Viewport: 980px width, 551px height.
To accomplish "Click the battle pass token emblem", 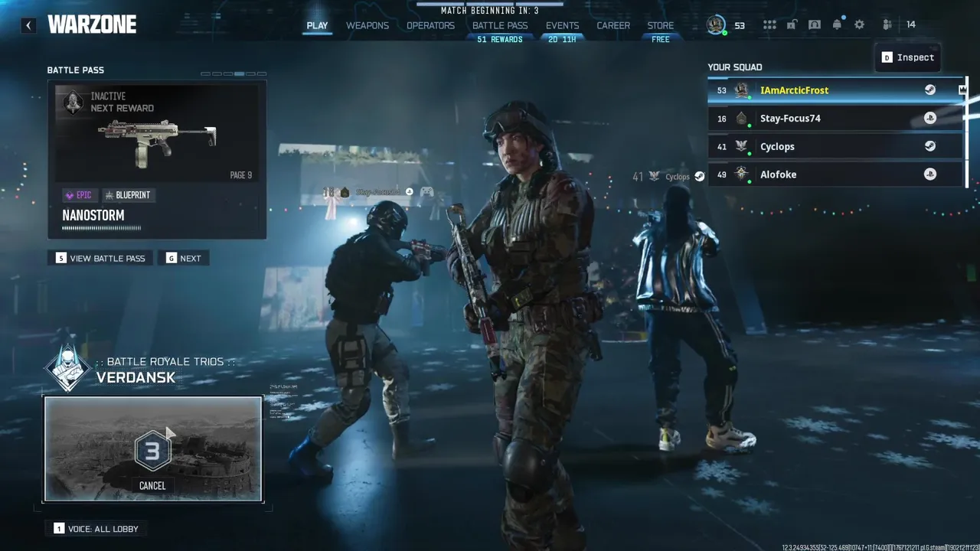I will 73,103.
